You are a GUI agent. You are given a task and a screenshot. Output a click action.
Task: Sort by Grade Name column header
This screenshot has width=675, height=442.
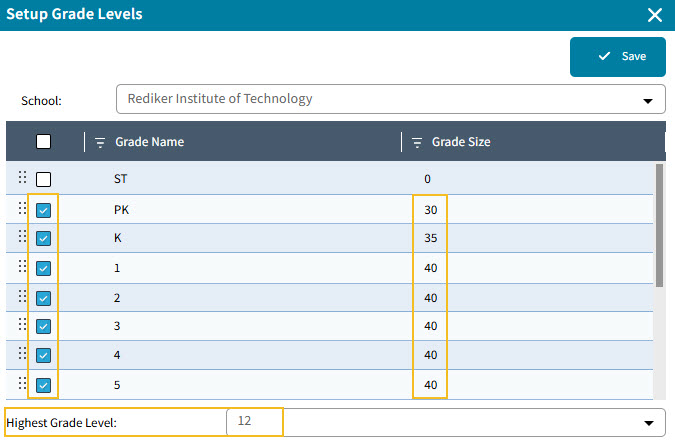pyautogui.click(x=149, y=142)
